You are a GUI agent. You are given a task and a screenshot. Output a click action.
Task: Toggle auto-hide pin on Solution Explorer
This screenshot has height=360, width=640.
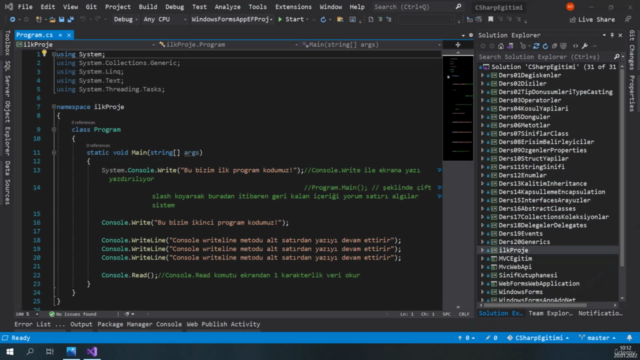(x=612, y=35)
